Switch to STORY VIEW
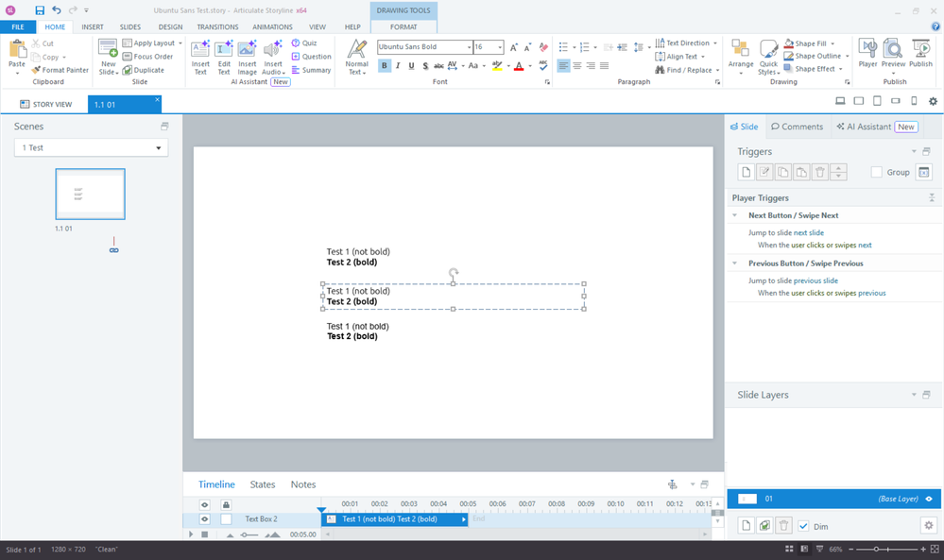The image size is (944, 560). pyautogui.click(x=45, y=105)
